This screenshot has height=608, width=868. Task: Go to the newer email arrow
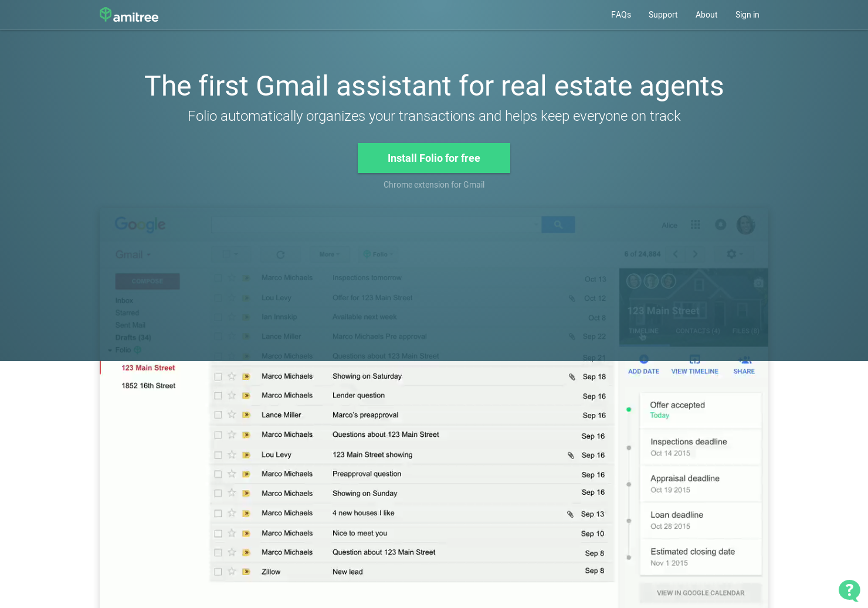[x=676, y=254]
